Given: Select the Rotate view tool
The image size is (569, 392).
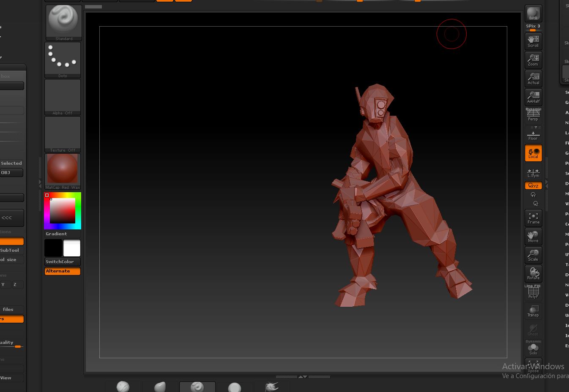Looking at the screenshot, I should click(533, 274).
